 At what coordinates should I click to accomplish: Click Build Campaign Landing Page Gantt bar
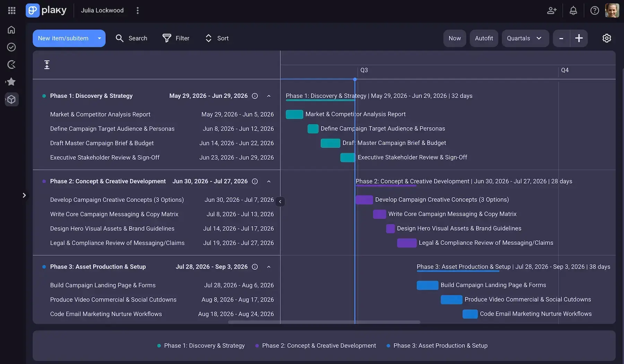pyautogui.click(x=427, y=285)
